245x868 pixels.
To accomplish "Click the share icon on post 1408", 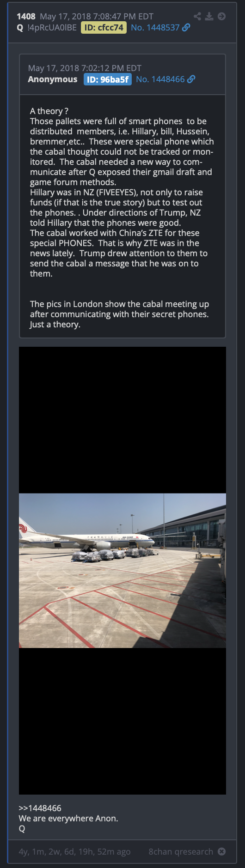I will (x=197, y=17).
